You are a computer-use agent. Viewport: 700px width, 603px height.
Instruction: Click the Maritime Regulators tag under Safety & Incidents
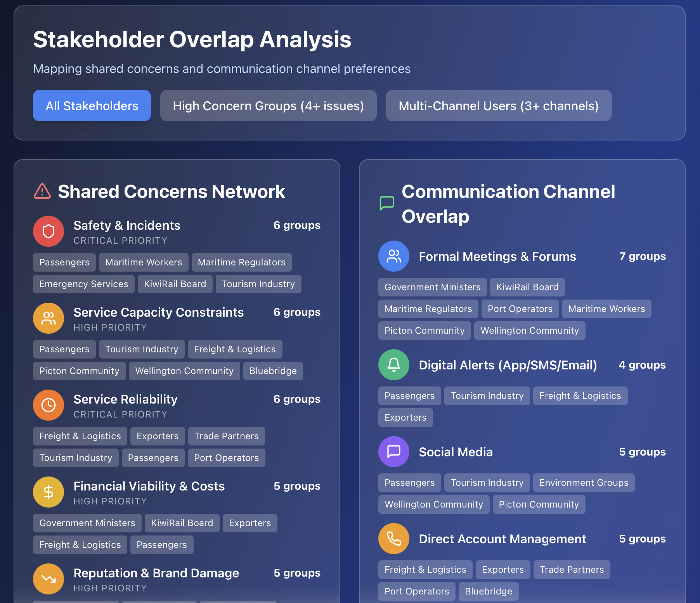241,263
